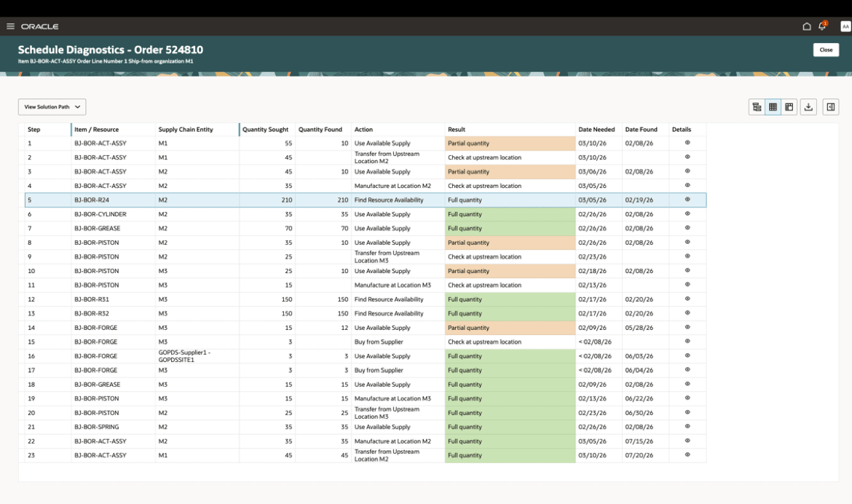Show details for step 22 Manufacture action

coord(687,441)
